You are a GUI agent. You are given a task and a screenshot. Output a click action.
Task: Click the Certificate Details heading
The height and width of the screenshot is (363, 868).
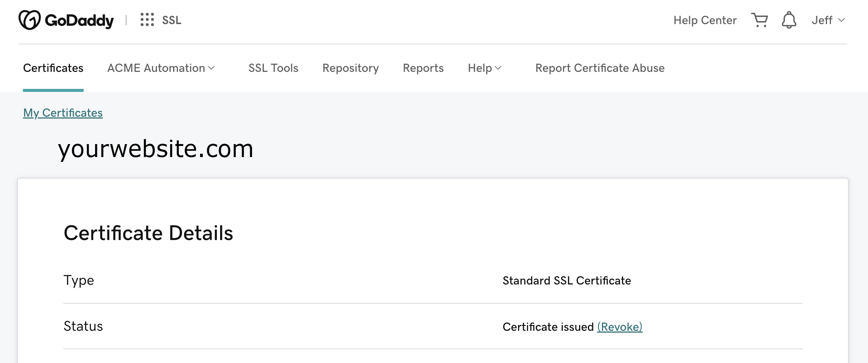pos(148,233)
